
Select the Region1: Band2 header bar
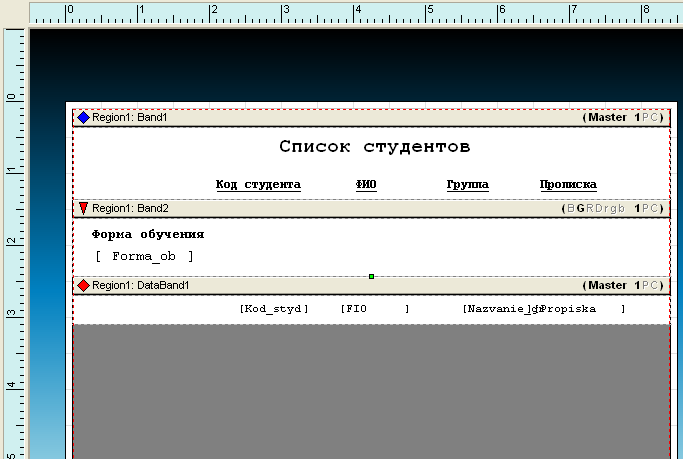372,209
